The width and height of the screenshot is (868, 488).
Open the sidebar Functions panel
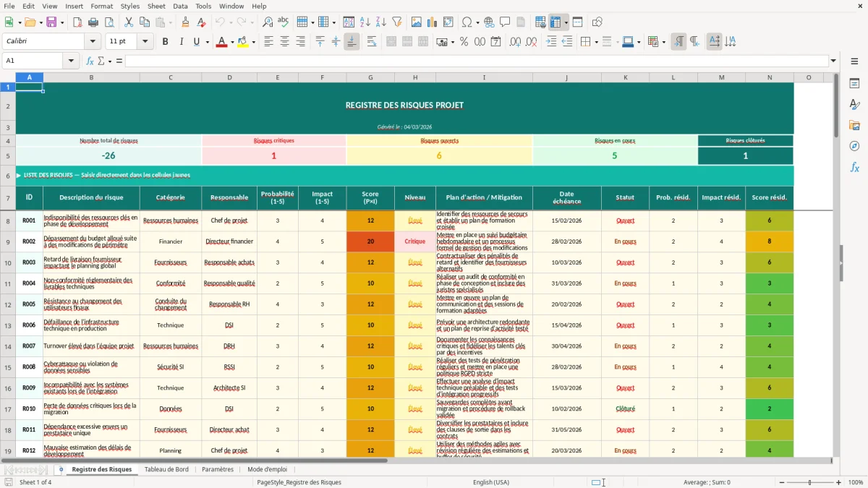854,167
